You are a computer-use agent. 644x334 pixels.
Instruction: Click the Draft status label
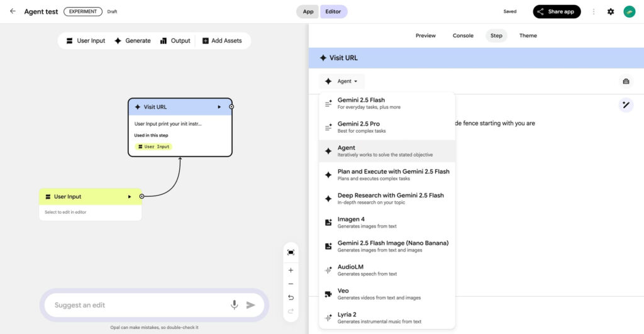coord(112,11)
